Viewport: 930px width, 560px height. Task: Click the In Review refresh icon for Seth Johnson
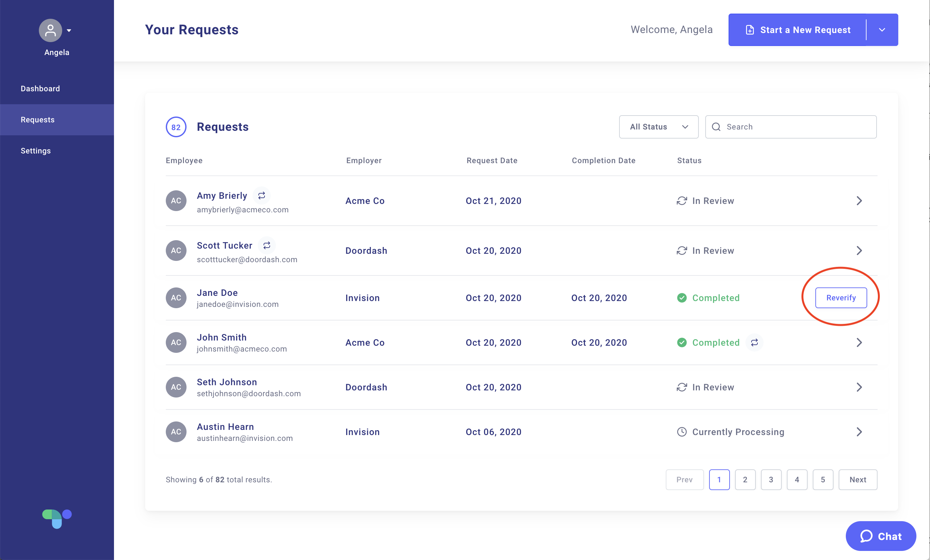click(x=681, y=387)
